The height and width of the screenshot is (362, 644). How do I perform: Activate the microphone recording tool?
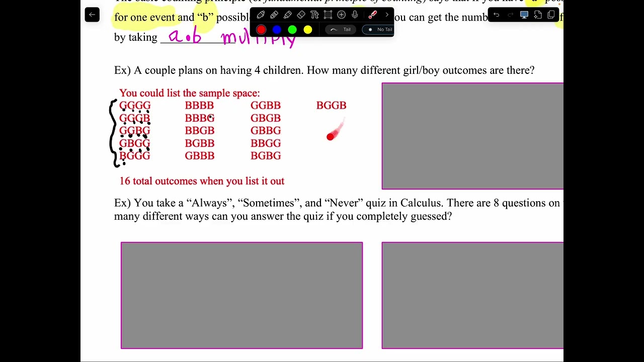tap(355, 15)
